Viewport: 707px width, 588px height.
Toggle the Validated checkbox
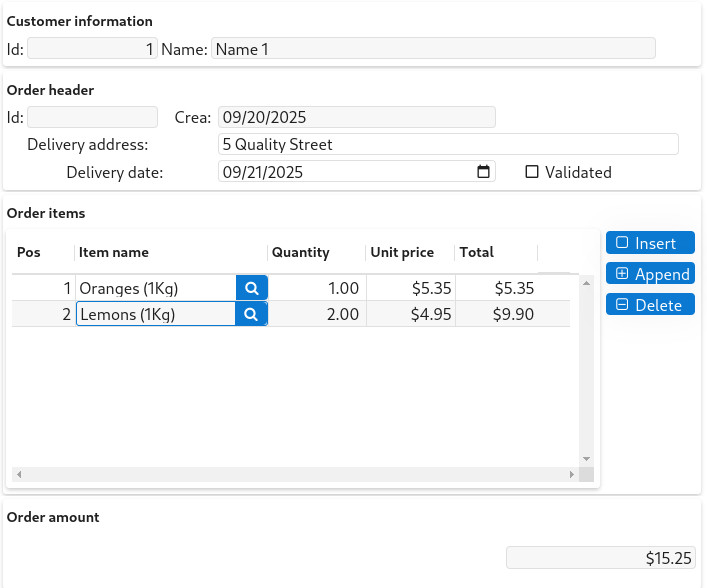[x=532, y=172]
